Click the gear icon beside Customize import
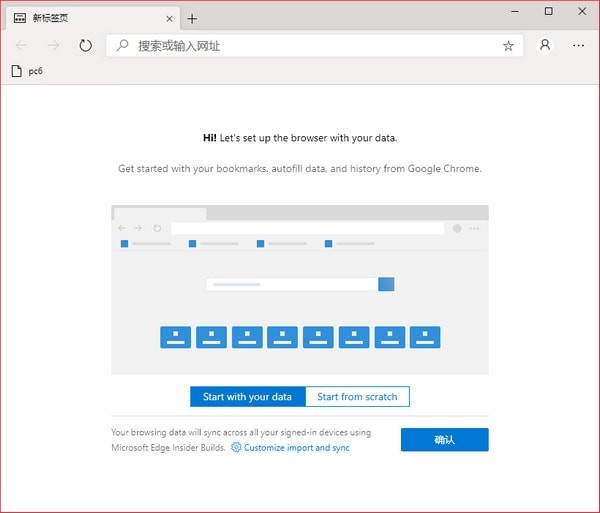This screenshot has height=513, width=600. (236, 447)
